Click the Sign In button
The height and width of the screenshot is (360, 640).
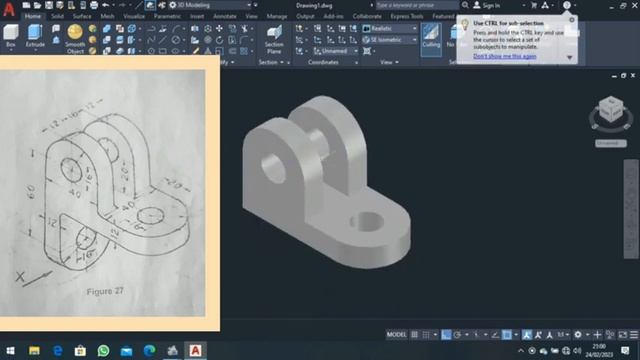(486, 5)
